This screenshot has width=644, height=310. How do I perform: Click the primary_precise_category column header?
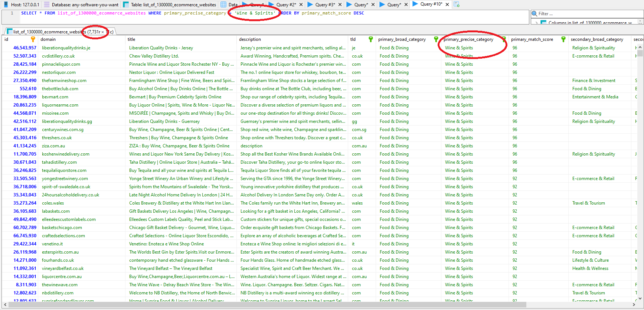[474, 39]
